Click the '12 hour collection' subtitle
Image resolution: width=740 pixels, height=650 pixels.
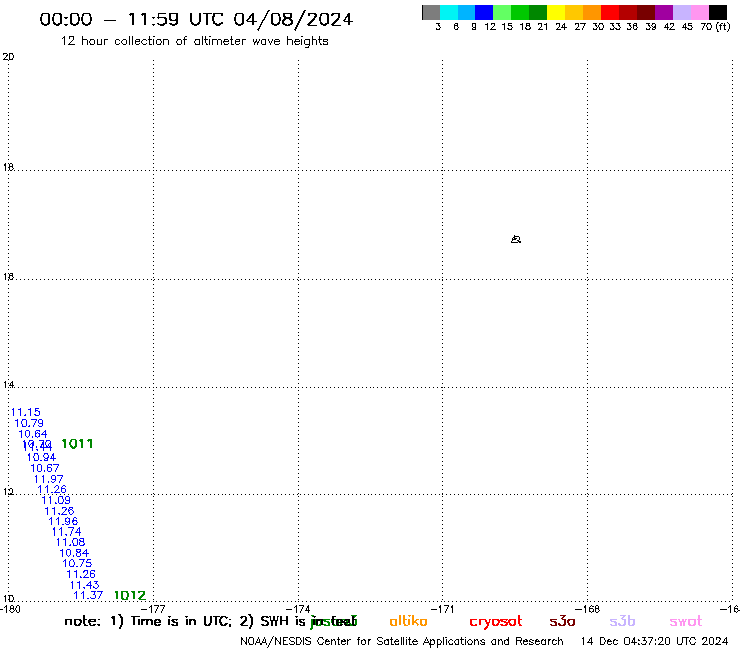click(x=194, y=41)
